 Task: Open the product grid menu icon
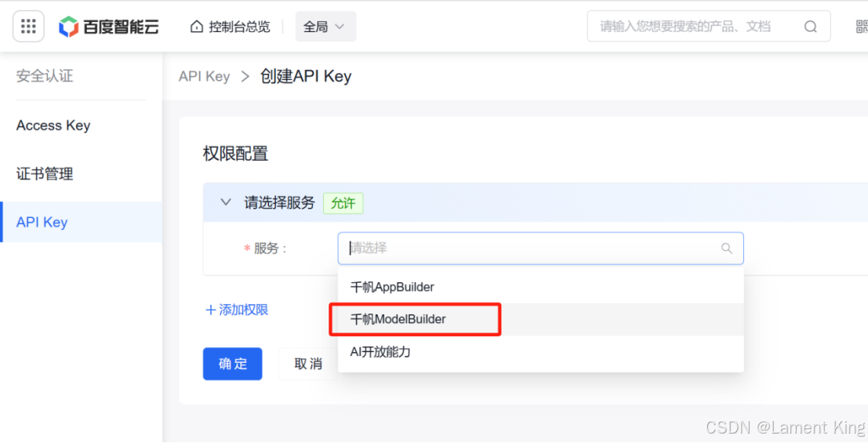coord(28,26)
